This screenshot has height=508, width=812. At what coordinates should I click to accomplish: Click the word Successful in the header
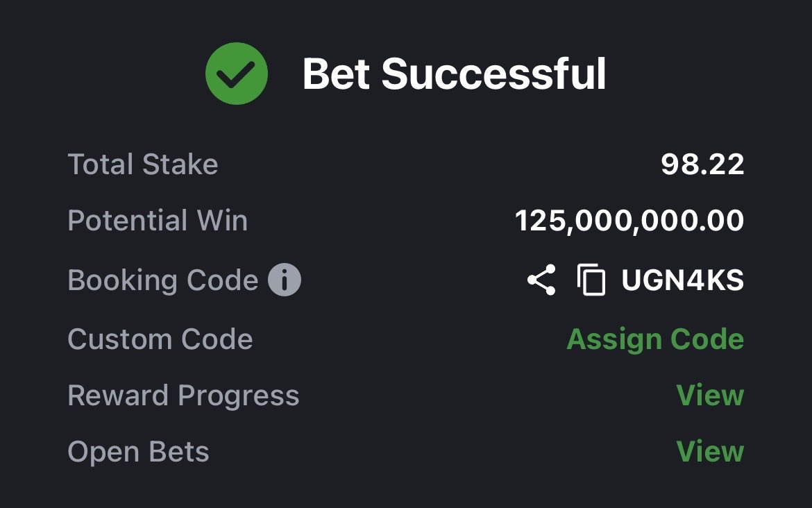click(x=493, y=74)
